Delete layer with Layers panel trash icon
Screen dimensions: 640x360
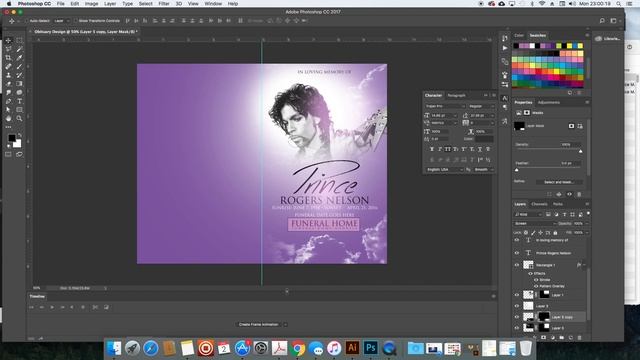pos(579,338)
